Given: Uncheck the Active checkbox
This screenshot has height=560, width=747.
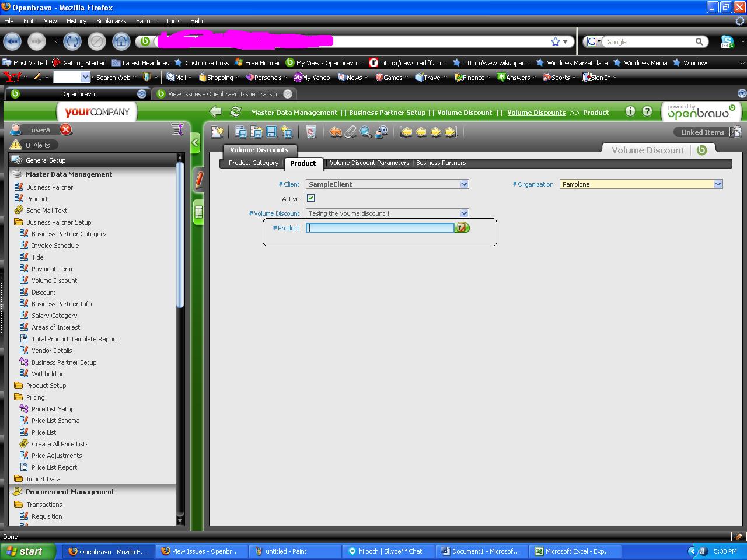Looking at the screenshot, I should 311,198.
